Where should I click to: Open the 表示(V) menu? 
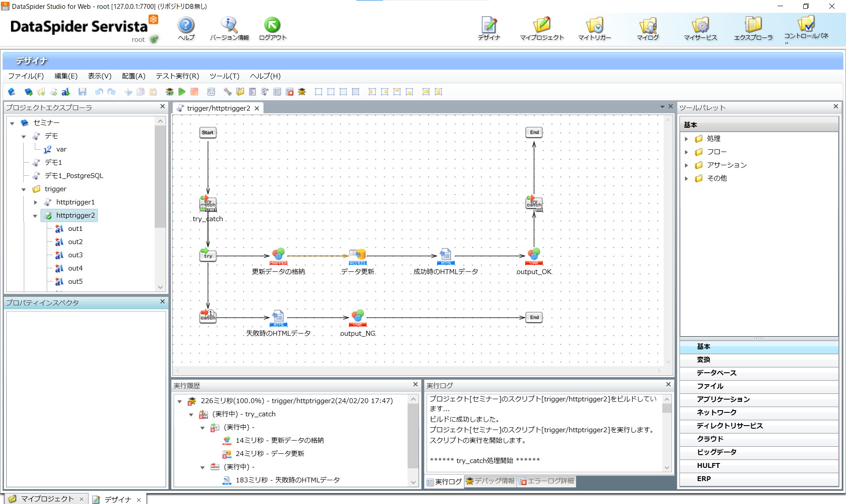(x=100, y=76)
